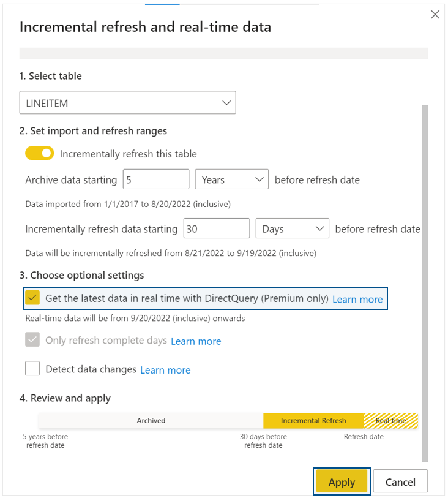The image size is (448, 498).
Task: Open the LINEITEM table dropdown
Action: click(x=127, y=102)
